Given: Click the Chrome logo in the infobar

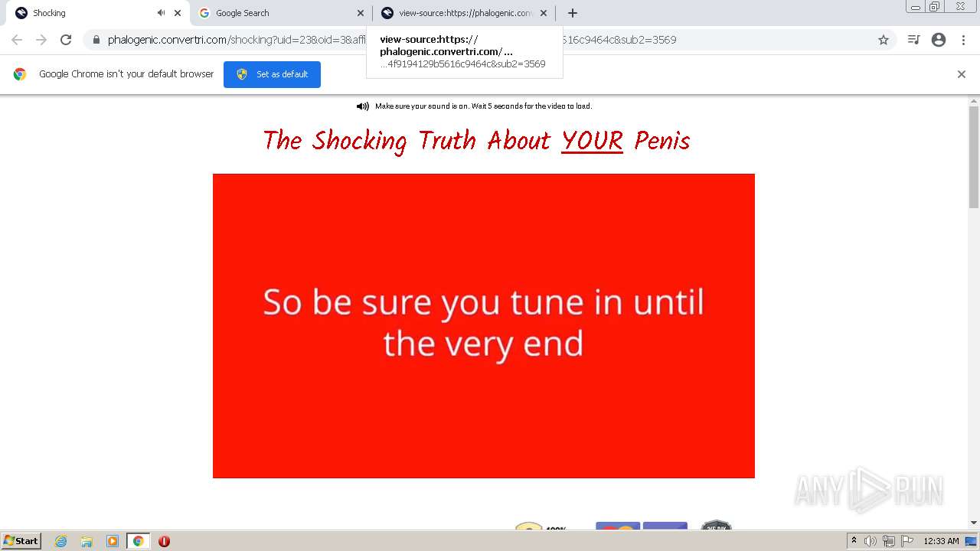Looking at the screenshot, I should click(x=20, y=74).
